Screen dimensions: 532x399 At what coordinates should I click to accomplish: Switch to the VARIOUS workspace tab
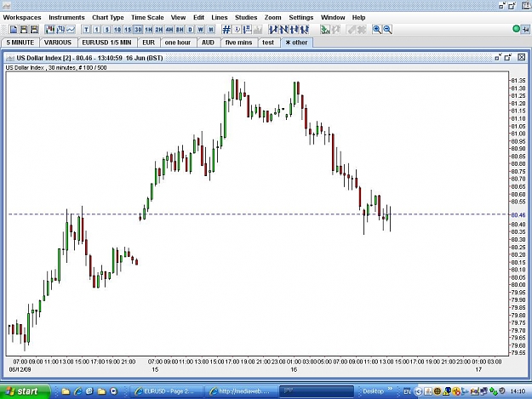point(58,43)
